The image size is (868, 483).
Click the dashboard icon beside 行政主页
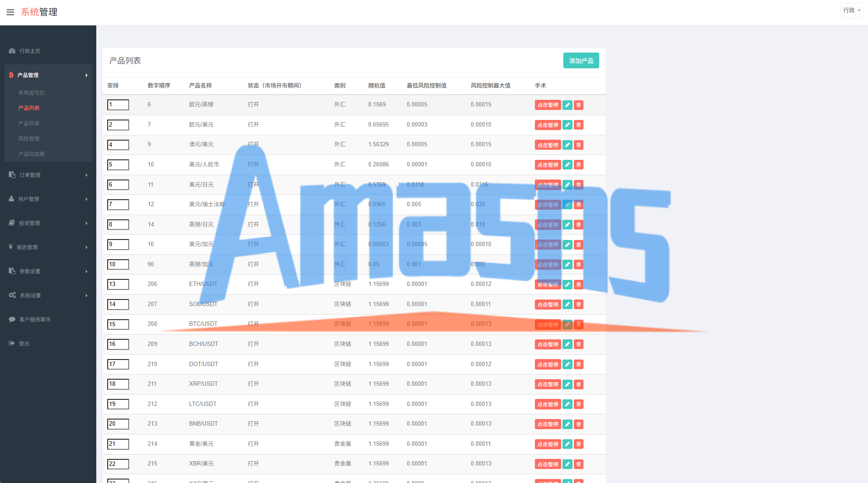pyautogui.click(x=12, y=51)
